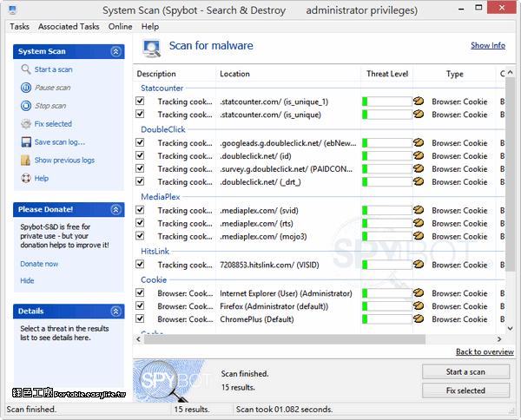The width and height of the screenshot is (521, 420).
Task: Click the MediaPlex group header
Action: pyautogui.click(x=160, y=197)
